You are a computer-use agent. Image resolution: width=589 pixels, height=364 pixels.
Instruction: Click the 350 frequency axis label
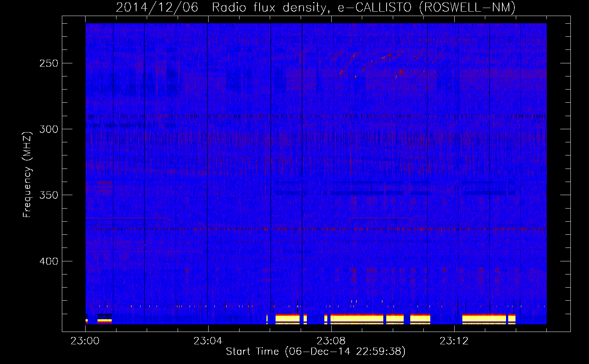tap(49, 195)
